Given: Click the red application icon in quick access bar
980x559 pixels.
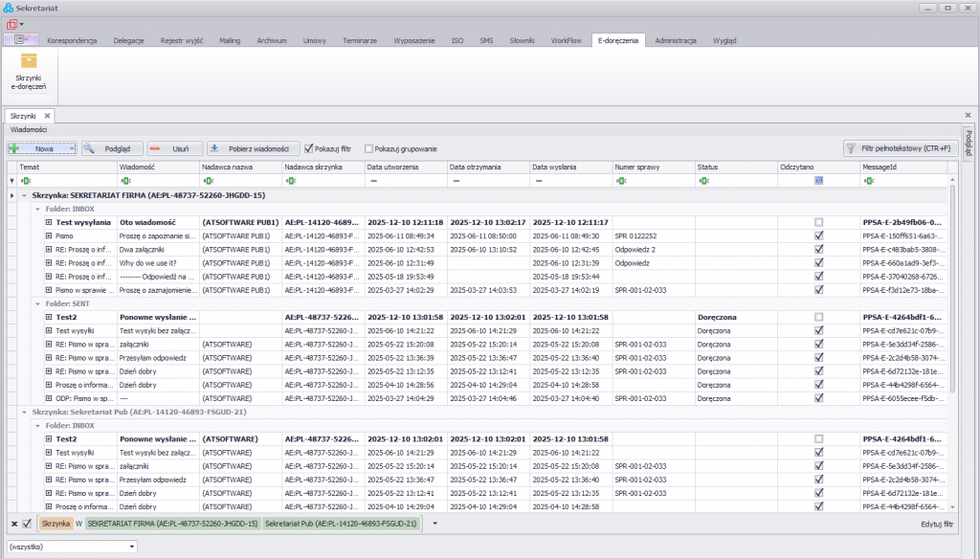Looking at the screenshot, I should click(x=12, y=24).
